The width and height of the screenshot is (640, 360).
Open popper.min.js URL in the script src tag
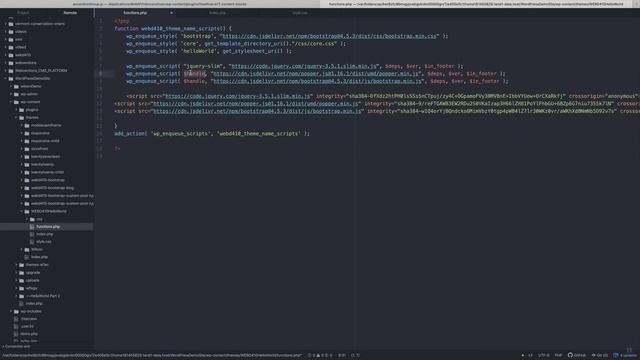point(256,104)
